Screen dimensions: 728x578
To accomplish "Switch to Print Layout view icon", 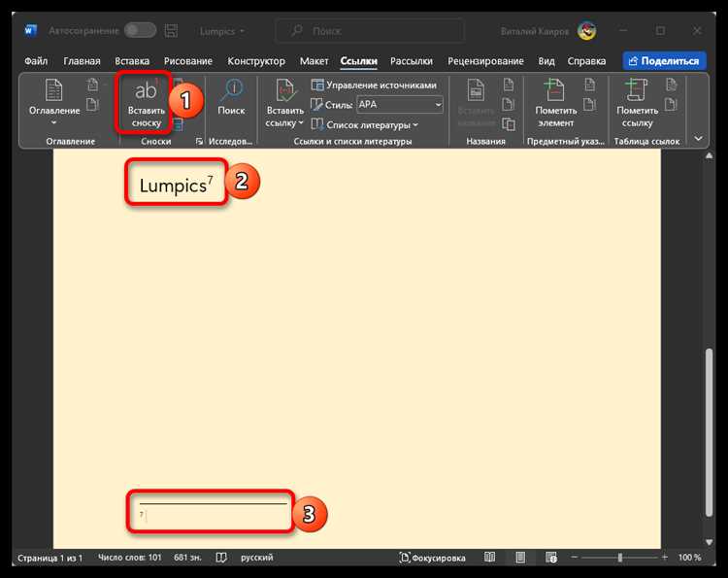I will click(x=520, y=557).
